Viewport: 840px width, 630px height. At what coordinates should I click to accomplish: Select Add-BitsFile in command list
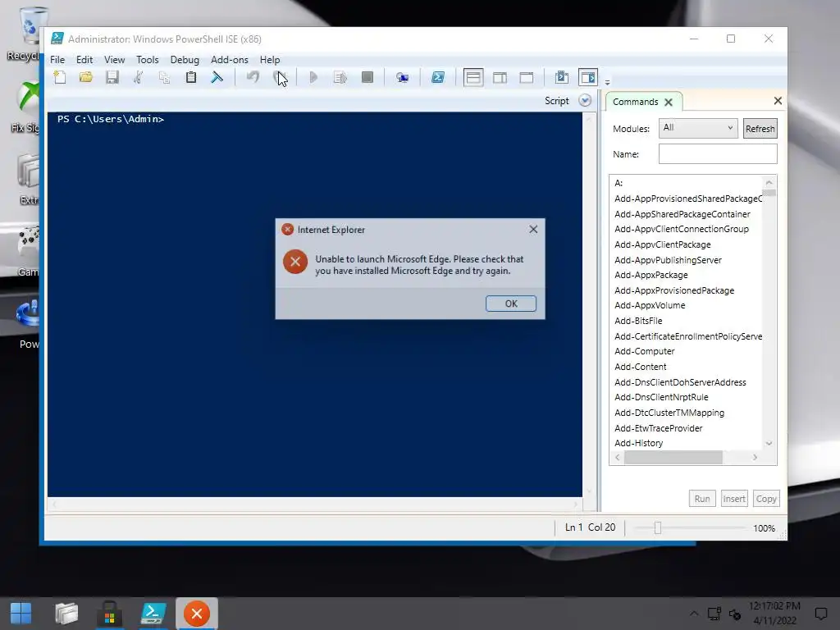(x=638, y=321)
